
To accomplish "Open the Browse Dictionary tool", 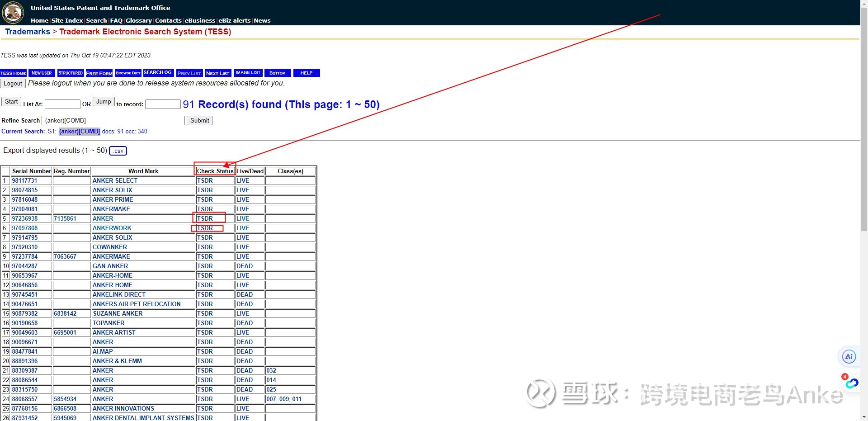I will point(128,73).
